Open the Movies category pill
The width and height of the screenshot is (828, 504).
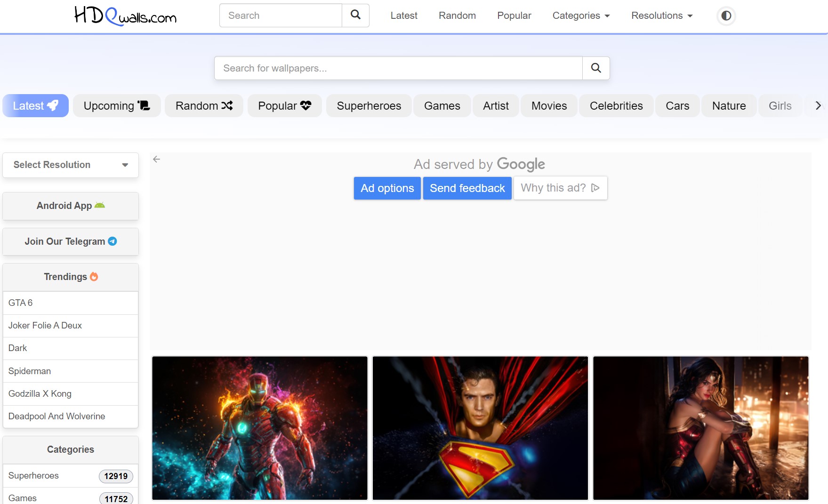[x=549, y=106]
